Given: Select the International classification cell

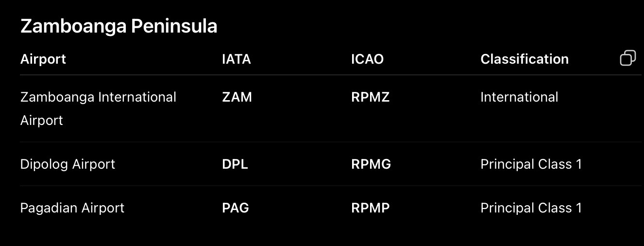Looking at the screenshot, I should 519,97.
